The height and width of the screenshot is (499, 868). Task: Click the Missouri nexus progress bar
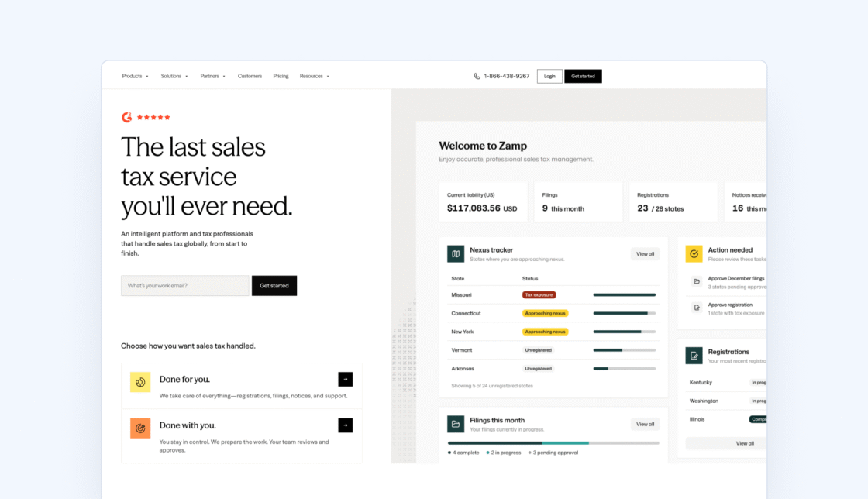tap(625, 295)
